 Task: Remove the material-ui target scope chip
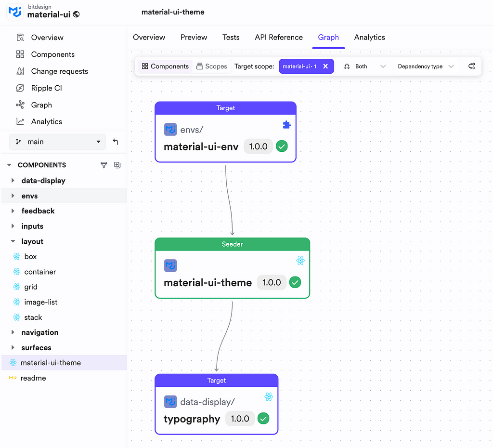(325, 66)
